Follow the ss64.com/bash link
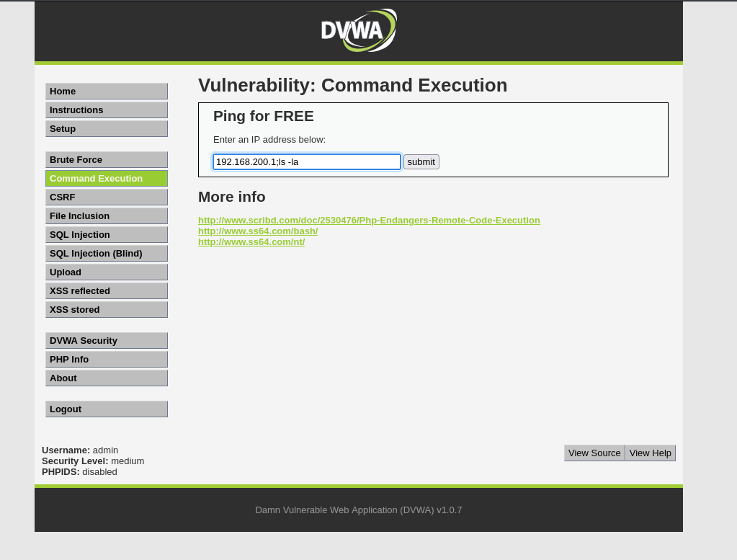 click(x=258, y=231)
